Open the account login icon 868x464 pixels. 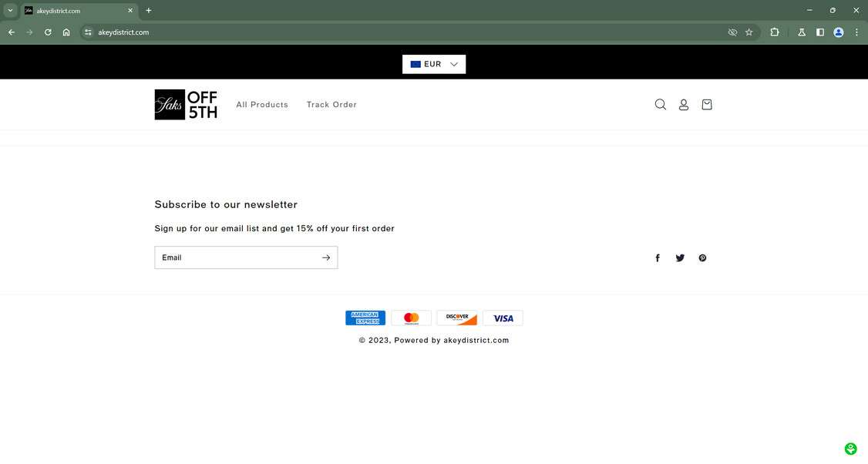tap(684, 105)
